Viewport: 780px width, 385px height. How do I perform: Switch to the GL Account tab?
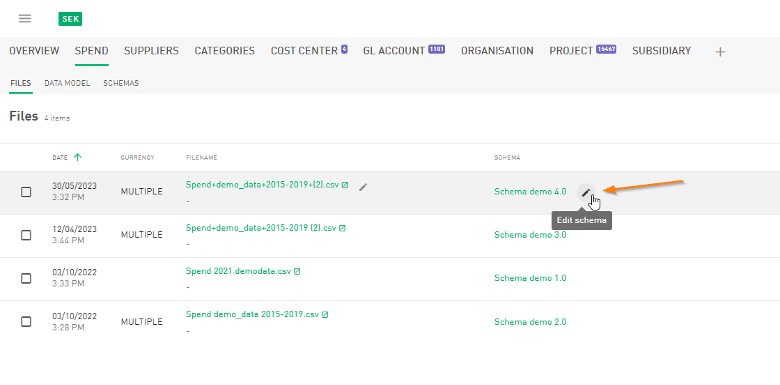394,51
